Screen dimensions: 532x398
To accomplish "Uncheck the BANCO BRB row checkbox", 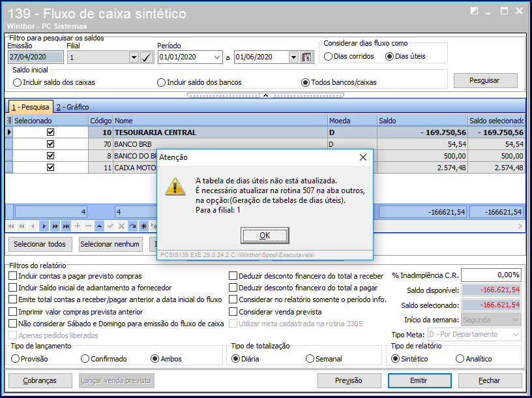I will click(x=51, y=144).
